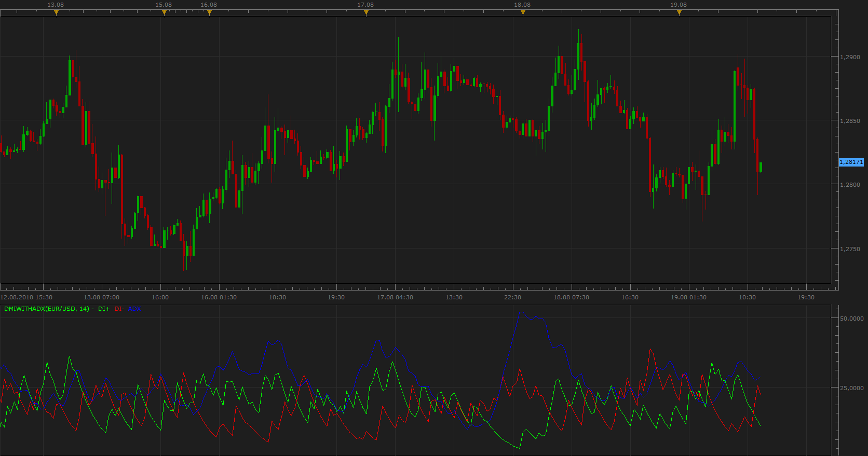Click the 19.08 day marker triangle

[x=679, y=13]
